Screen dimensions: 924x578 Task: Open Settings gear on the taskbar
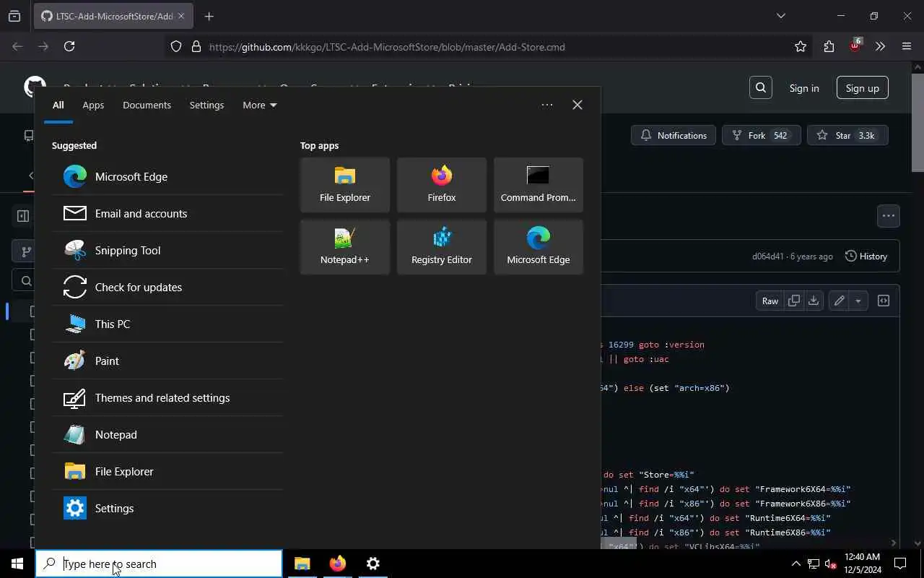coord(373,564)
